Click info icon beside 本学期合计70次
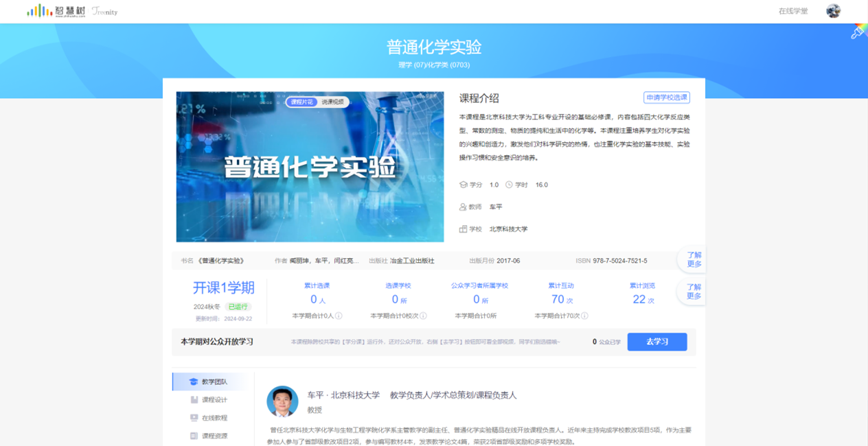 [x=584, y=316]
